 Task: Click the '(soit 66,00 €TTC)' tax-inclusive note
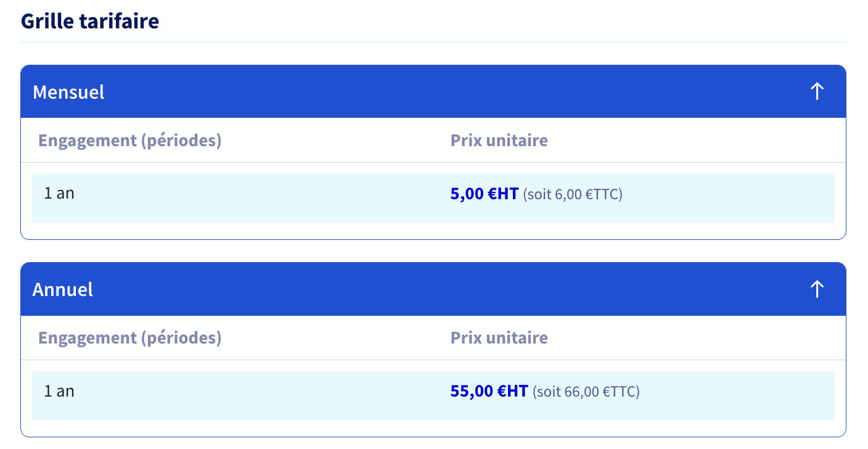[x=586, y=392]
